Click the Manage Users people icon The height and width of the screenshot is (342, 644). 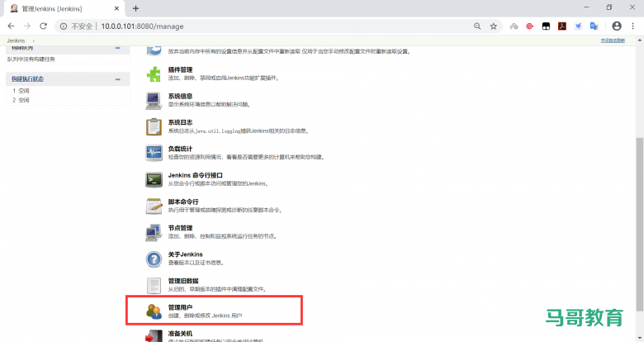coord(154,311)
